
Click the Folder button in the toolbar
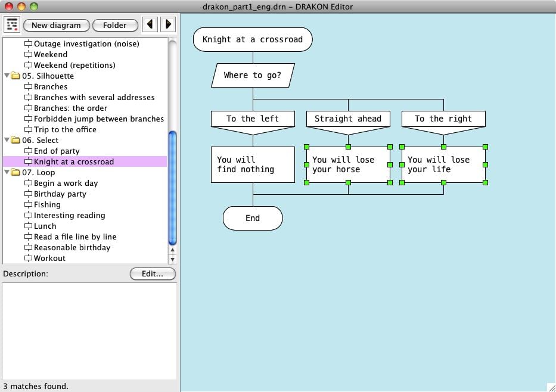[115, 25]
